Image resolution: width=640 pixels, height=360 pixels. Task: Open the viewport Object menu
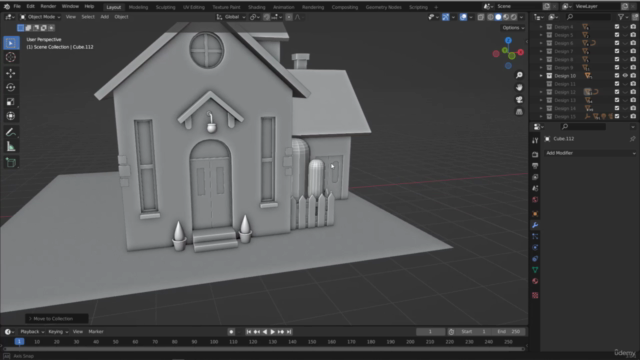pos(121,17)
